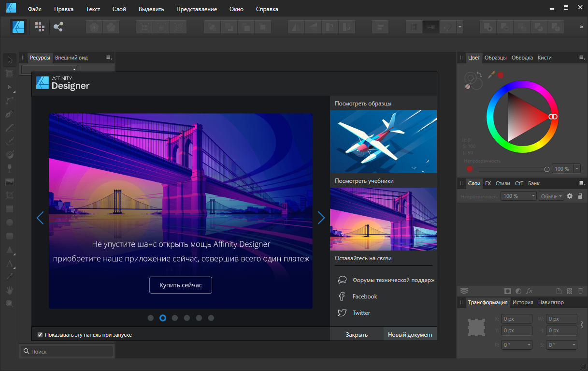This screenshot has height=371, width=588.
Task: Swap fill and stroke colors arrow
Action: click(x=479, y=74)
